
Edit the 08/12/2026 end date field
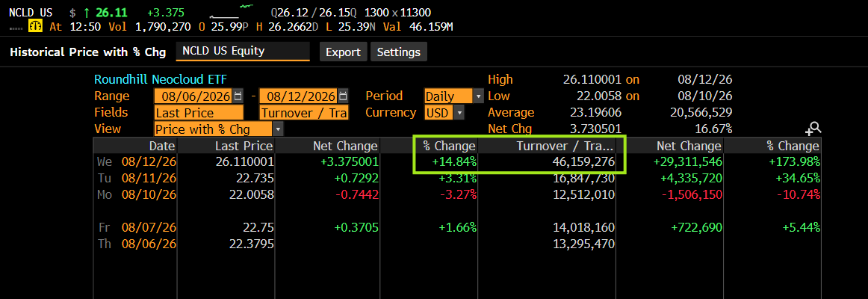pyautogui.click(x=299, y=96)
